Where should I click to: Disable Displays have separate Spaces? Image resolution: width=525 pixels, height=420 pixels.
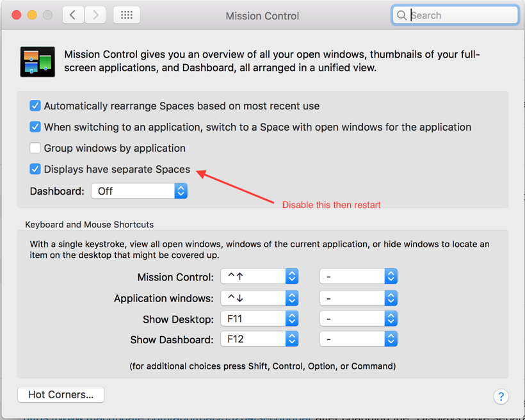tap(35, 169)
